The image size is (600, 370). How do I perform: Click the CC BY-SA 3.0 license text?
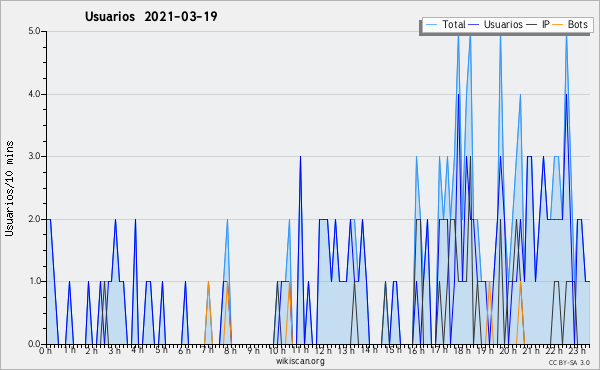pyautogui.click(x=569, y=363)
